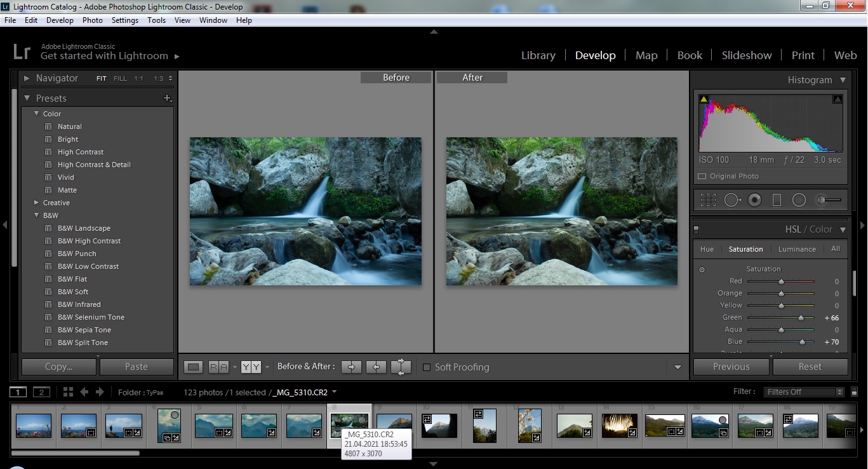
Task: Select the Red Eye Correction tool
Action: pyautogui.click(x=754, y=200)
